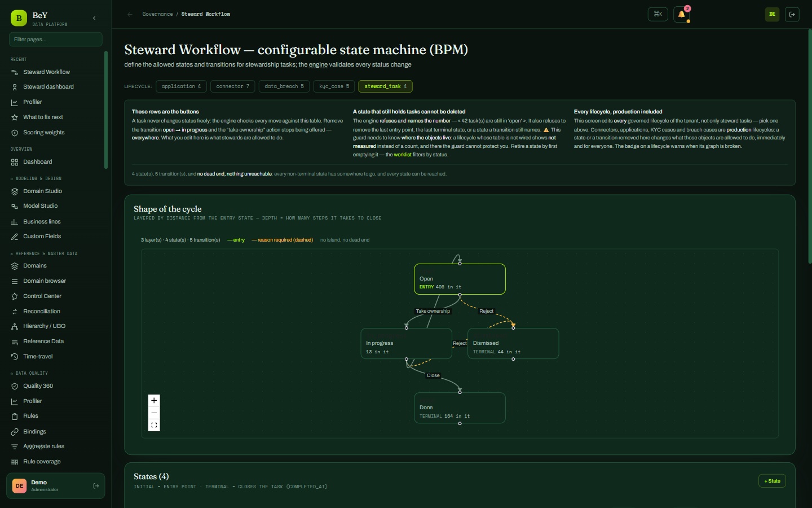Add a new state with + State
812x508 pixels.
[772, 481]
